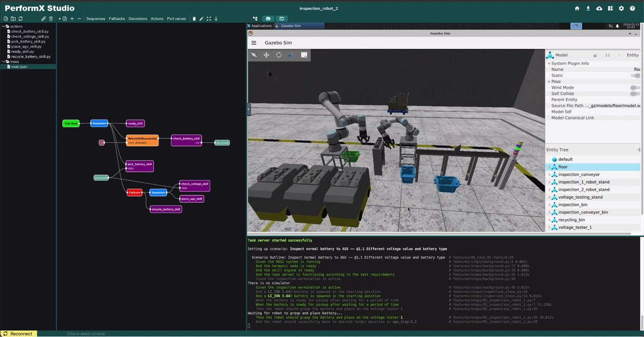Toggle the Self Collide switch

pos(635,94)
